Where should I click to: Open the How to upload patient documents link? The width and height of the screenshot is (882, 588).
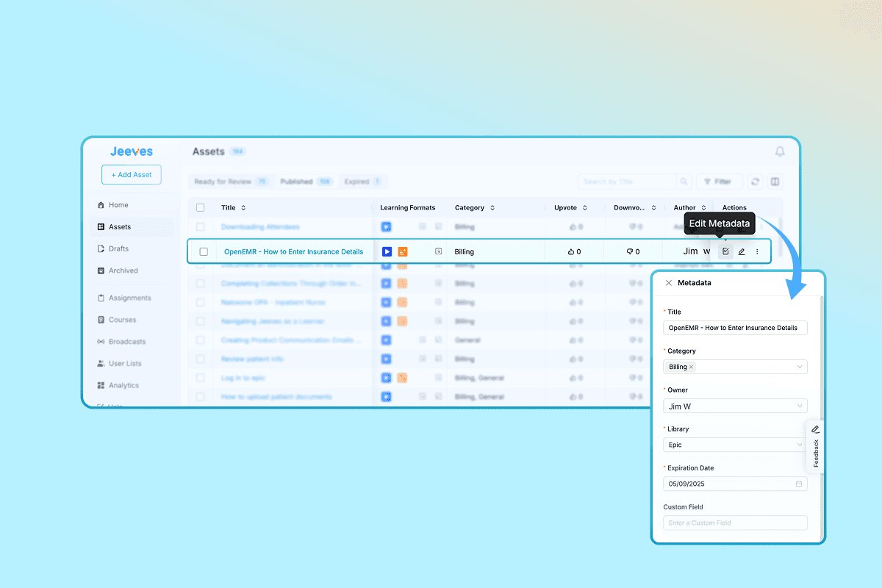[276, 397]
